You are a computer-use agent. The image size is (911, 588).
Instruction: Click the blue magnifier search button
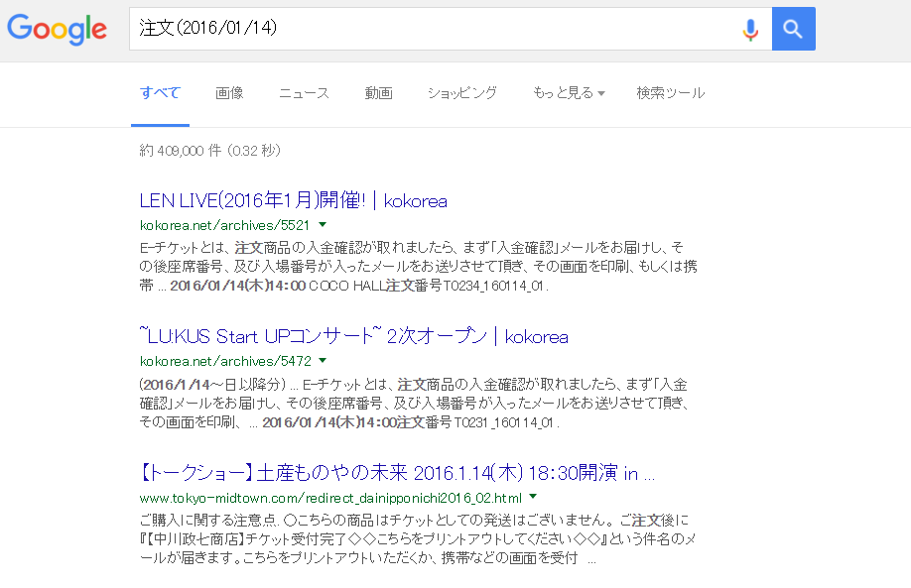pos(793,29)
